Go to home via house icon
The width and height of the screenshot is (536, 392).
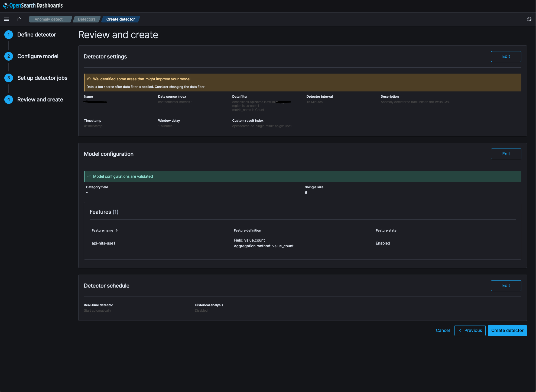tap(19, 19)
